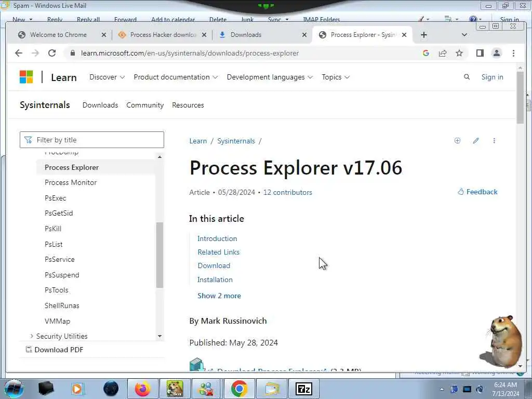Click the Learn breadcrumb link
Screen dimensions: 532x399
click(x=198, y=141)
